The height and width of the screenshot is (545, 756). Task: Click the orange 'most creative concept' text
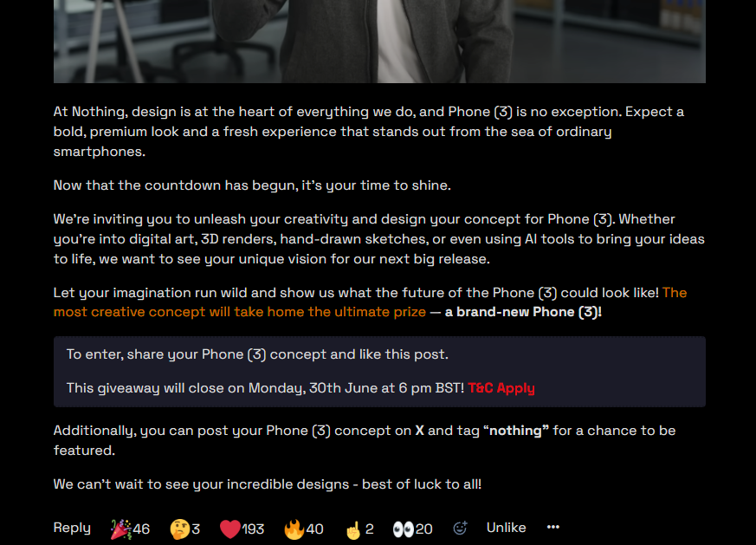pos(240,312)
